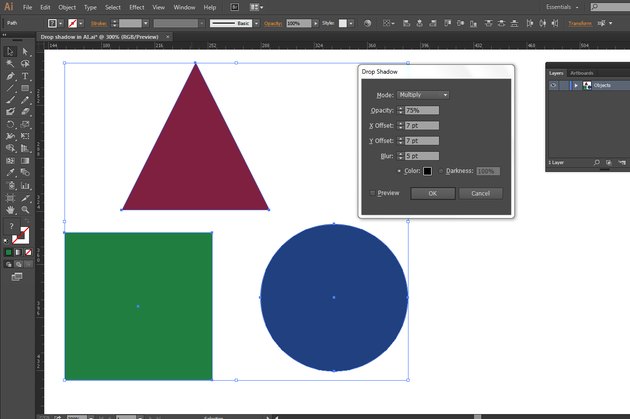
Task: Select the Column Graph tool
Action: tap(25, 186)
